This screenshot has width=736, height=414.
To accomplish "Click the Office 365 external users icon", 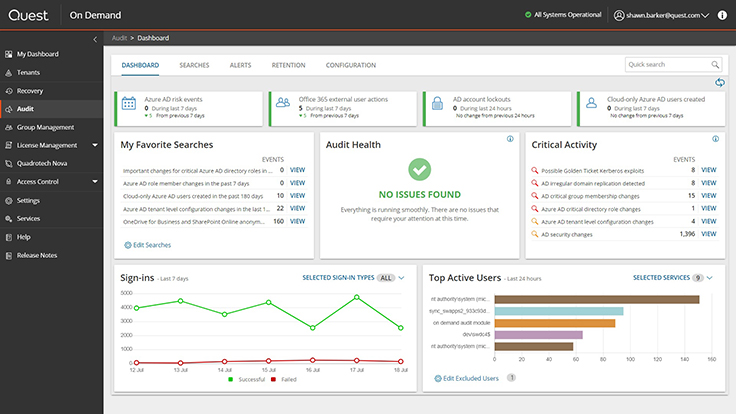I will (x=283, y=102).
